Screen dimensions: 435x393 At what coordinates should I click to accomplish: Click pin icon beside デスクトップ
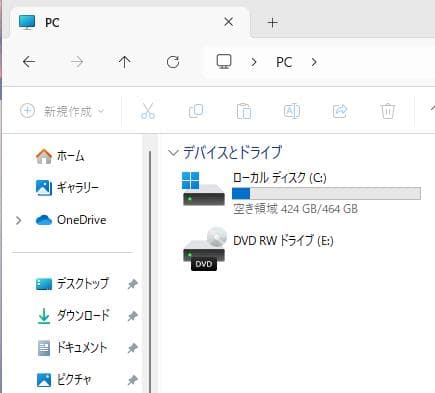point(133,284)
